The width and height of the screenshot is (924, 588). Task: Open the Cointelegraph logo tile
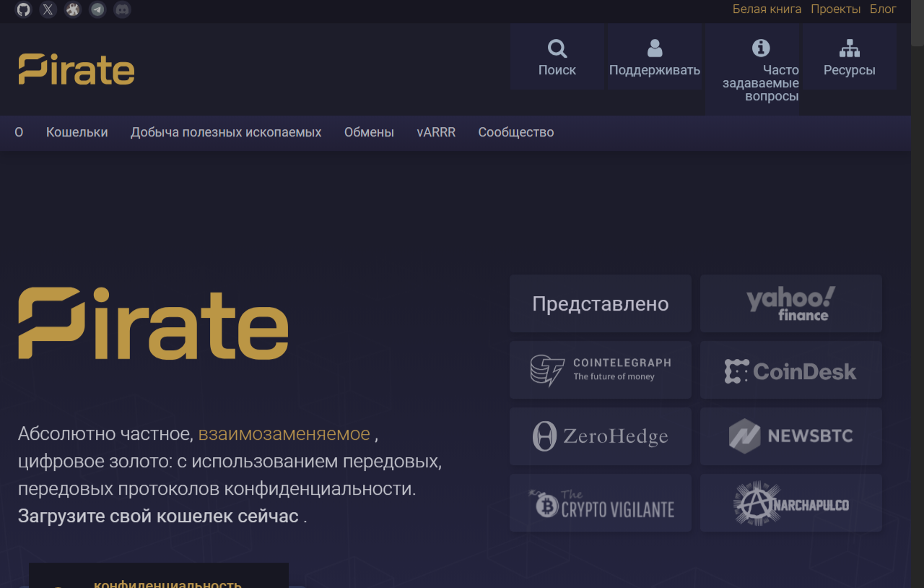pos(601,370)
